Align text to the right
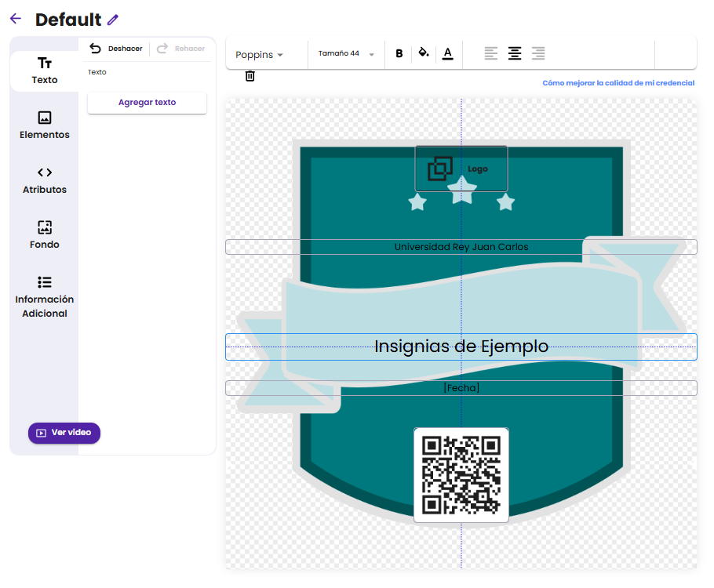Screen dimensions: 714x588 pyautogui.click(x=538, y=54)
